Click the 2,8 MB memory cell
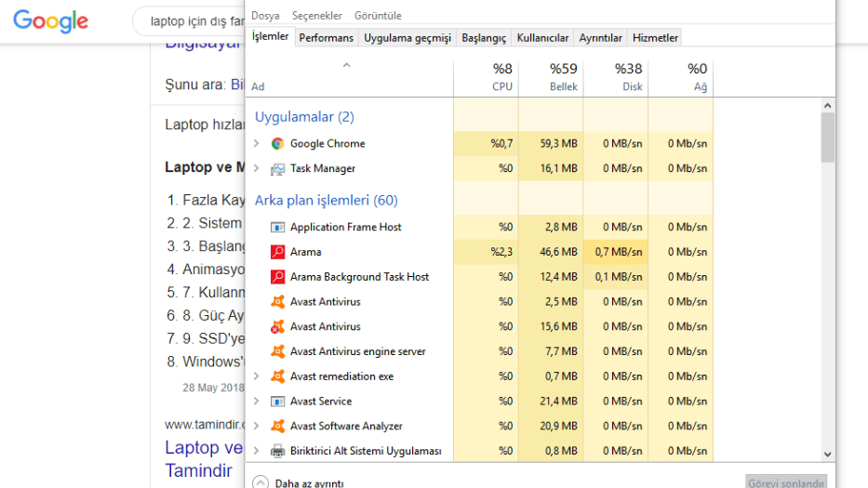The width and height of the screenshot is (868, 488). 551,227
